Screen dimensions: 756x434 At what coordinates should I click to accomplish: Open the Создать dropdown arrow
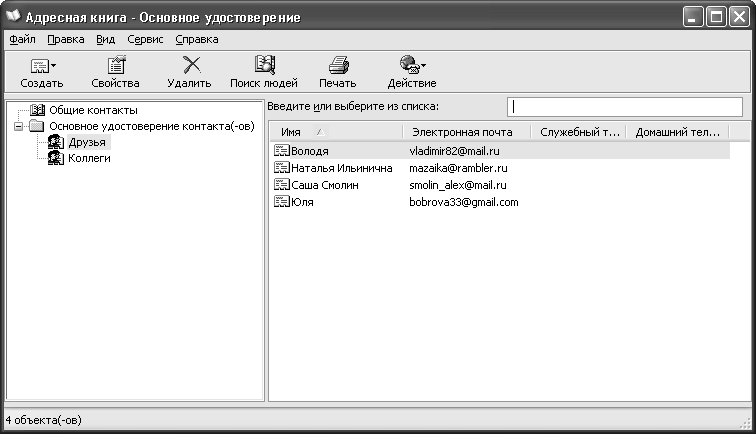click(x=54, y=66)
